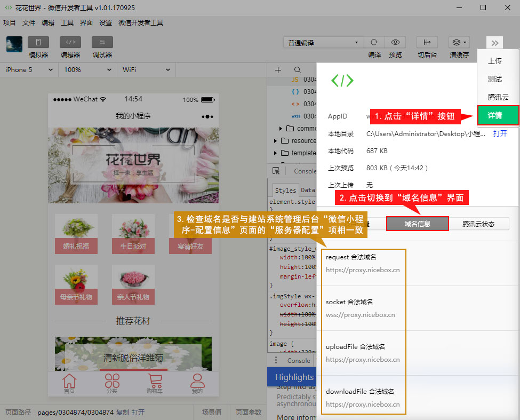The width and height of the screenshot is (520, 420).
Task: Click the double-chevron more tools button
Action: tap(494, 43)
